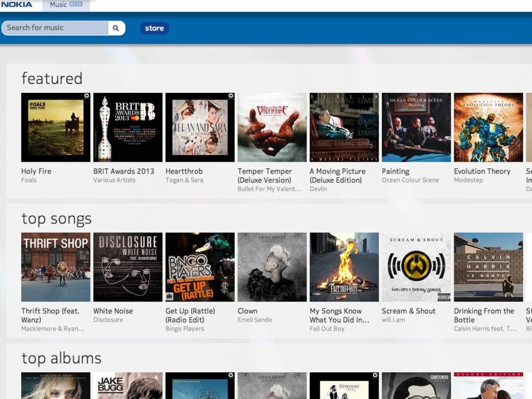The height and width of the screenshot is (399, 532).
Task: Play Thrift Shop song cover
Action: [56, 267]
